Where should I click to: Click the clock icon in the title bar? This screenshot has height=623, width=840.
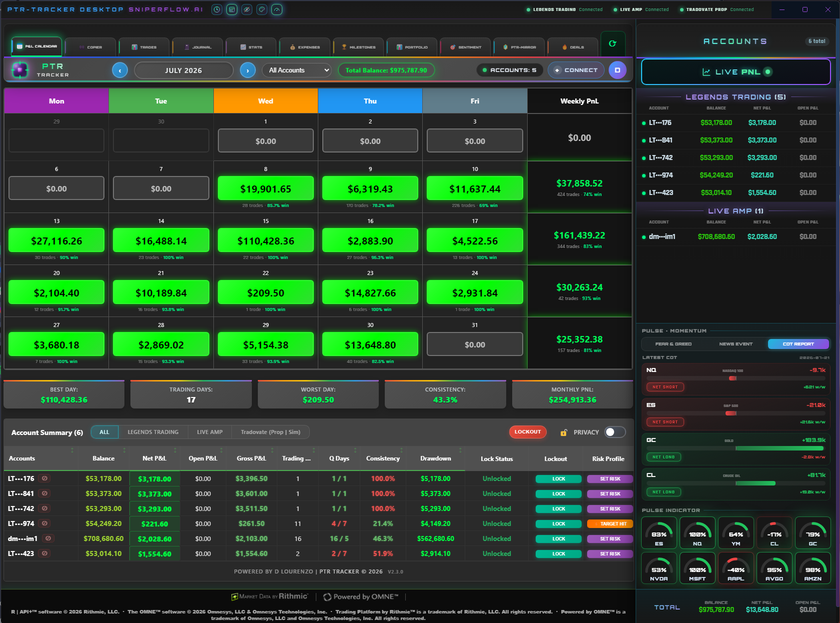coord(217,9)
